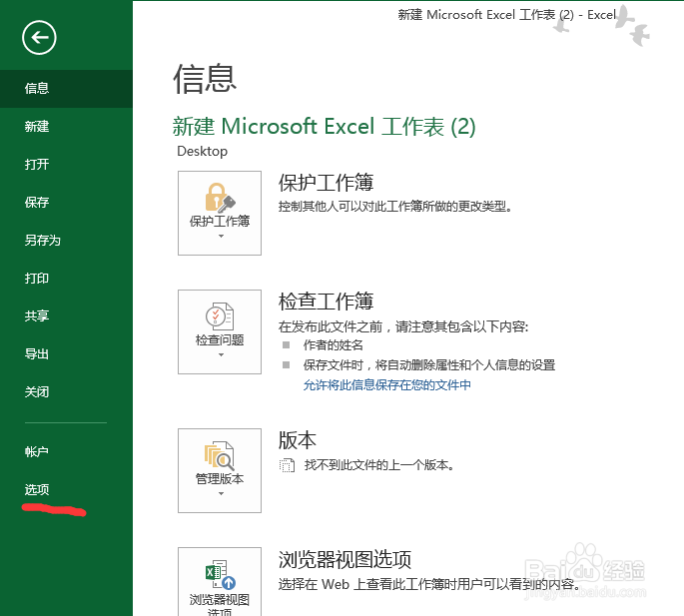Click the 浏览器视图选项 section heading
Image resolution: width=684 pixels, height=616 pixels.
tap(344, 559)
